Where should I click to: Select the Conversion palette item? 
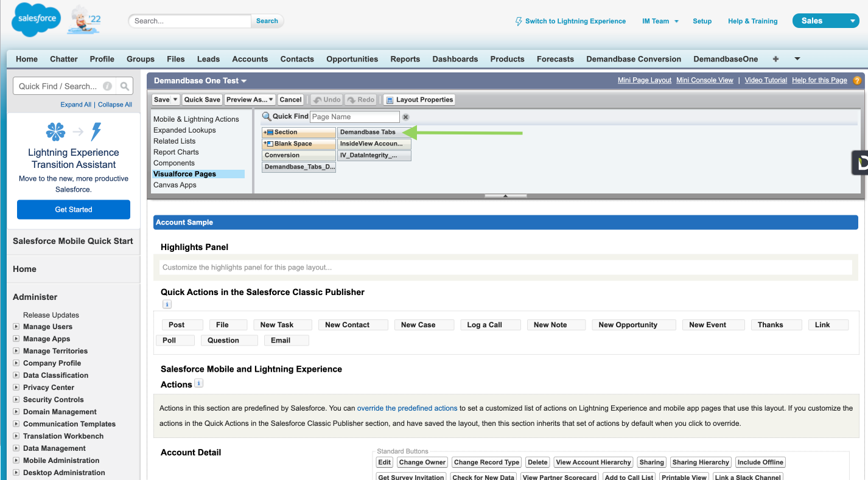(299, 155)
